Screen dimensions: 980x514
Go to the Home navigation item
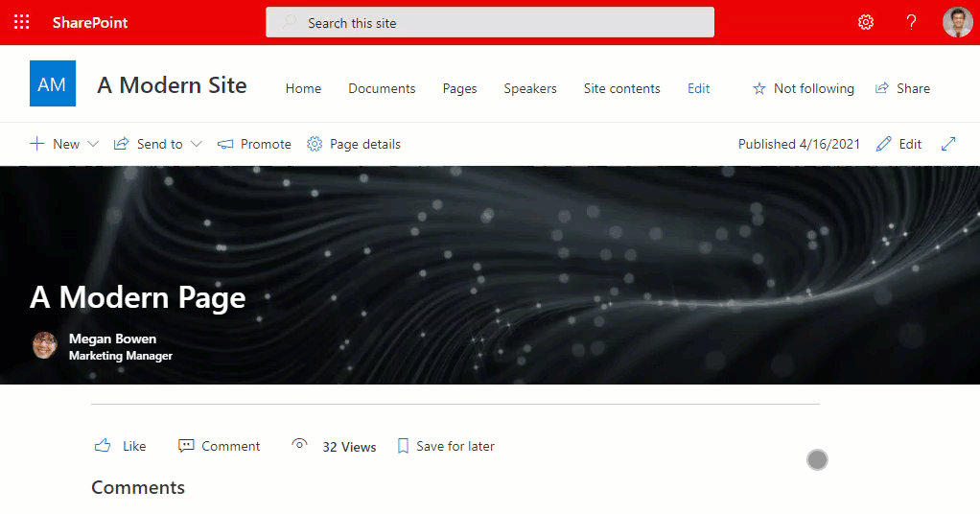click(303, 89)
